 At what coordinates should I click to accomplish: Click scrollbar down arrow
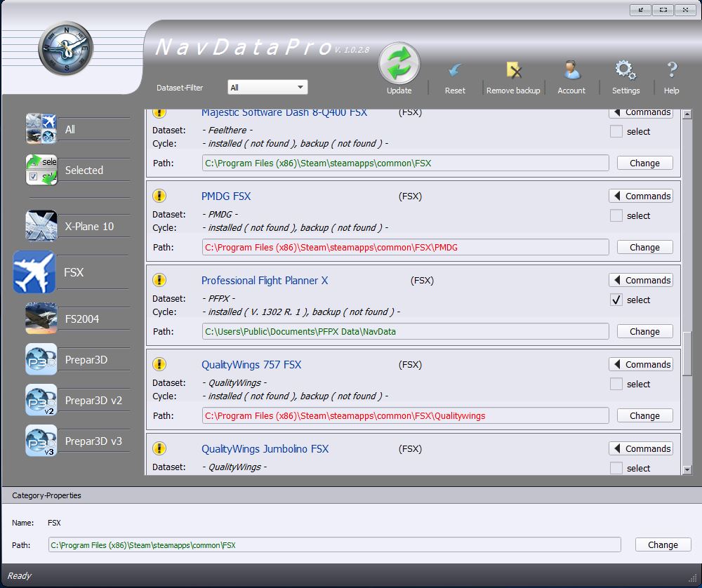pos(687,469)
